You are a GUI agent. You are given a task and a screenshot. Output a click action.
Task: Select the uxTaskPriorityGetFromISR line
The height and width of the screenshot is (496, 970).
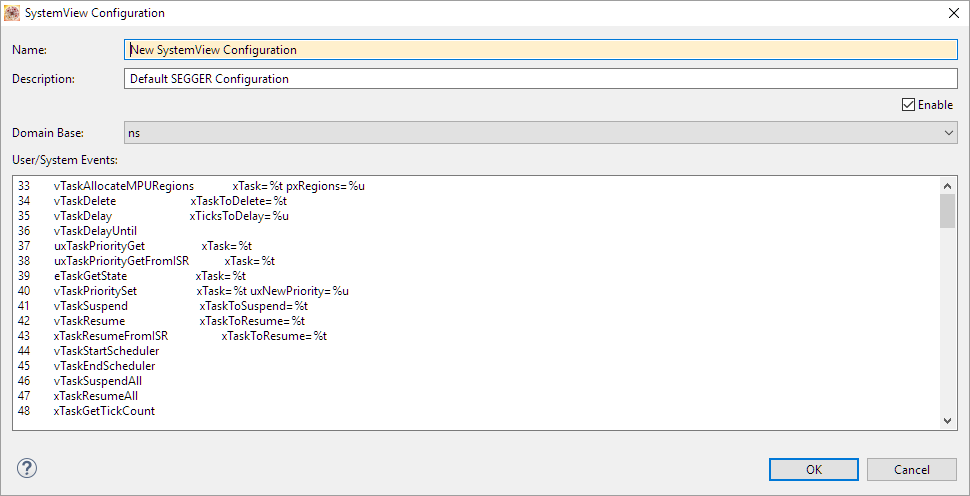[x=121, y=261]
